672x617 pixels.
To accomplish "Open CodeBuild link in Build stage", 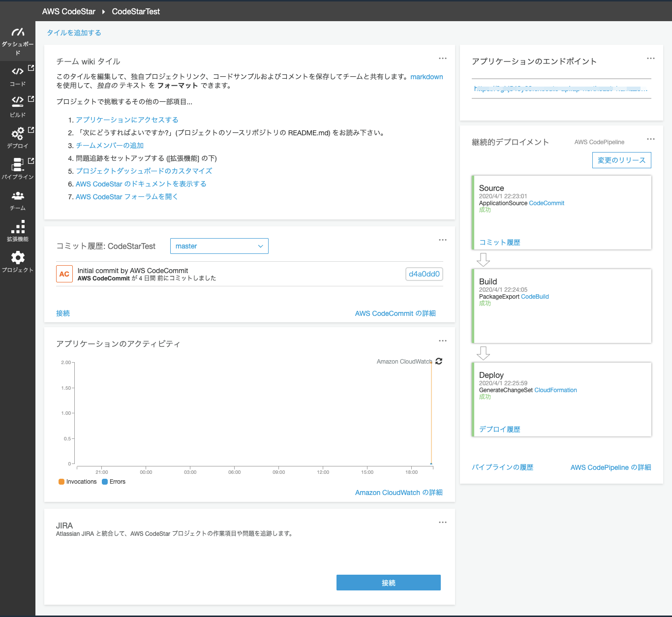I will click(x=535, y=296).
